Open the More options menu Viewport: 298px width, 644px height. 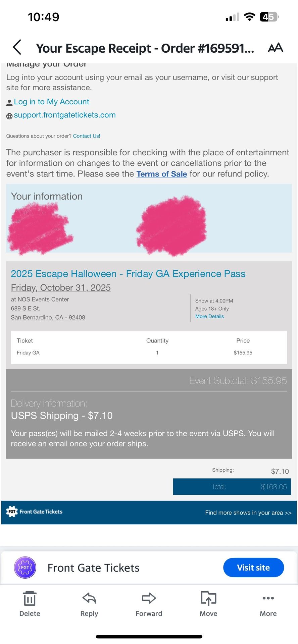click(x=268, y=598)
